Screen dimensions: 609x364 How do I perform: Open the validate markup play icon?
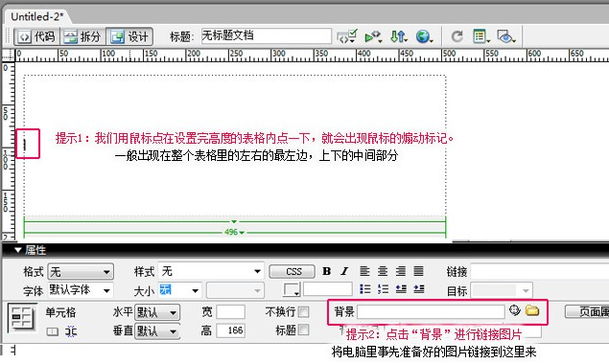(374, 36)
